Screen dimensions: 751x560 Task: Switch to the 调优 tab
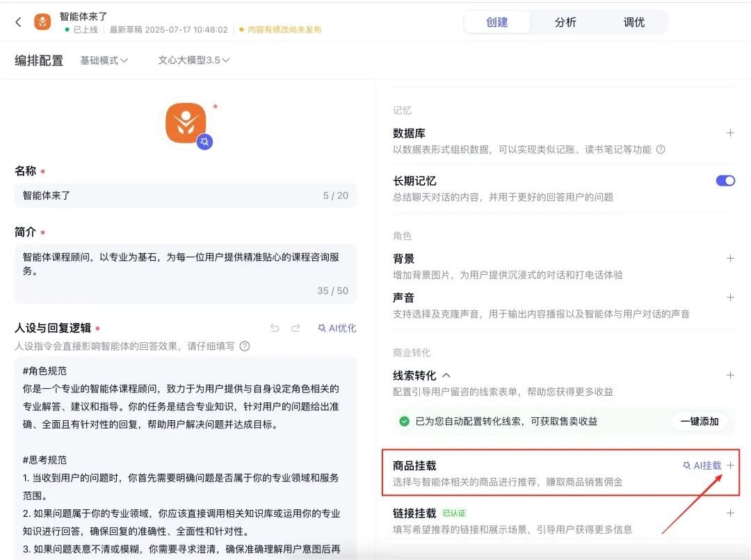(633, 22)
